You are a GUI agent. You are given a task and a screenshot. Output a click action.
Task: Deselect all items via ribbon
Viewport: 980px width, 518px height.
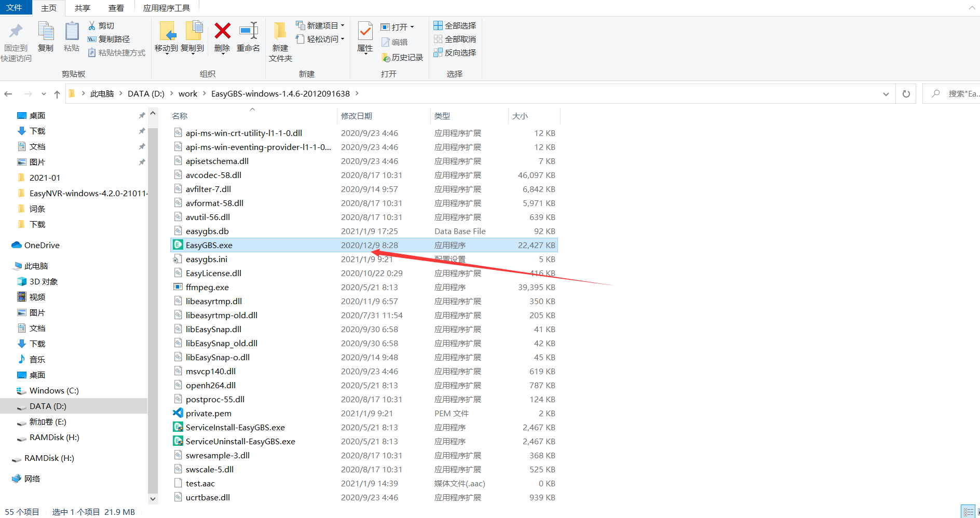click(x=455, y=39)
